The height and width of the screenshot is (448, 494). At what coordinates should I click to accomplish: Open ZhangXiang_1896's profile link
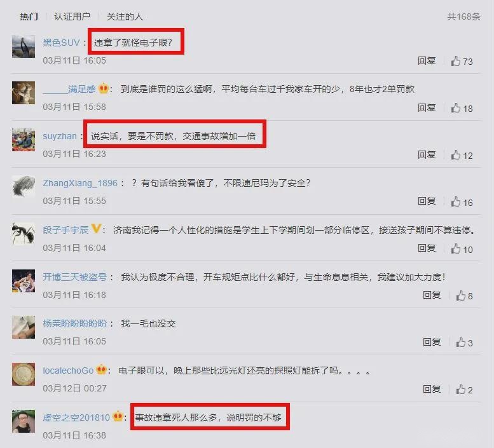[80, 183]
